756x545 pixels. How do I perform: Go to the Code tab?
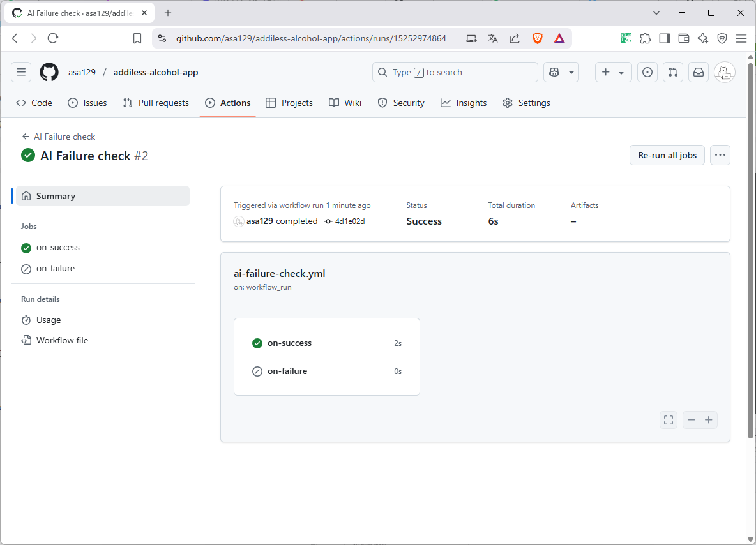coord(34,103)
